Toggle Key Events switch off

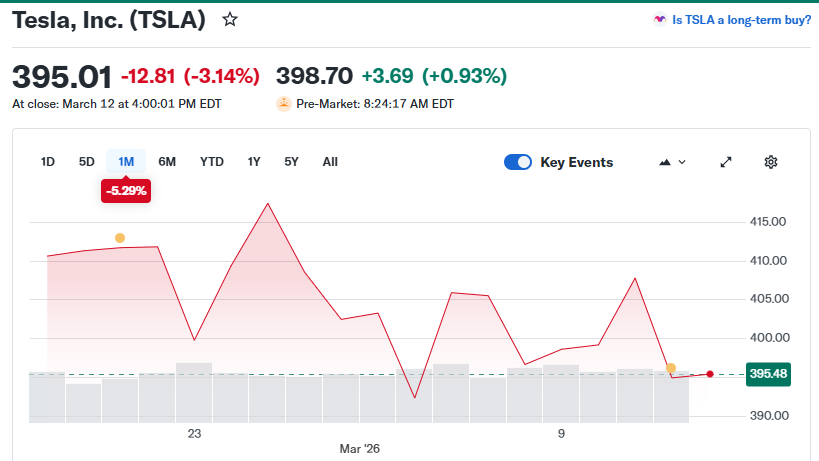tap(518, 162)
